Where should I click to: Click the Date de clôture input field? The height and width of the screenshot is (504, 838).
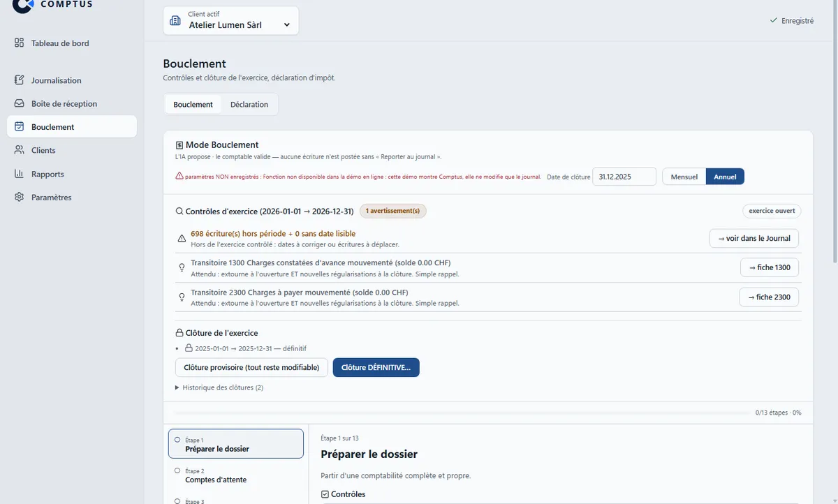coord(624,177)
